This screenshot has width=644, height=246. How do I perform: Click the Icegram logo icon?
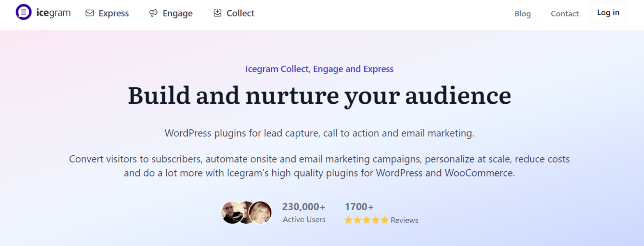(23, 11)
